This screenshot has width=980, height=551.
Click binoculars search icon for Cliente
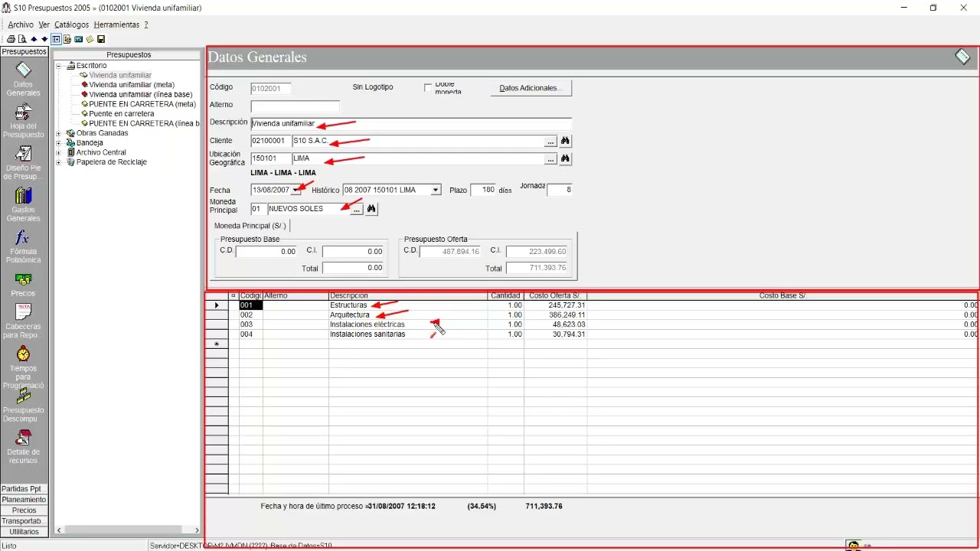tap(566, 141)
